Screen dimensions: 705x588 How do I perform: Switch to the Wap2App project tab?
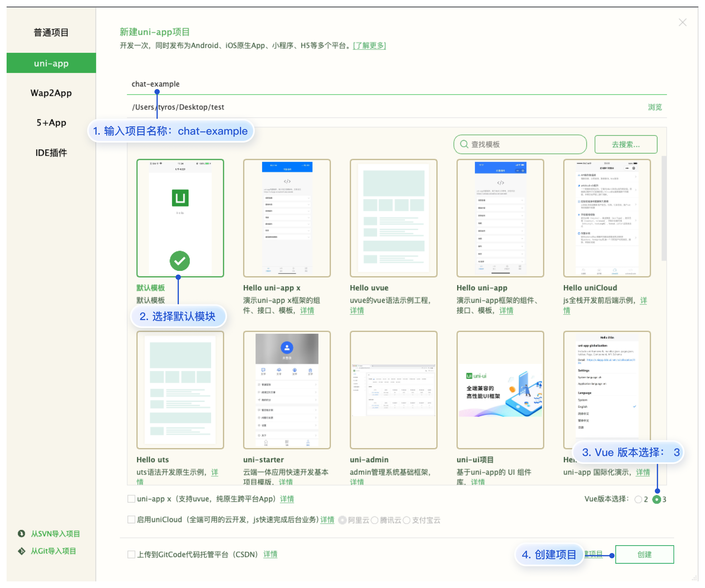click(x=51, y=93)
